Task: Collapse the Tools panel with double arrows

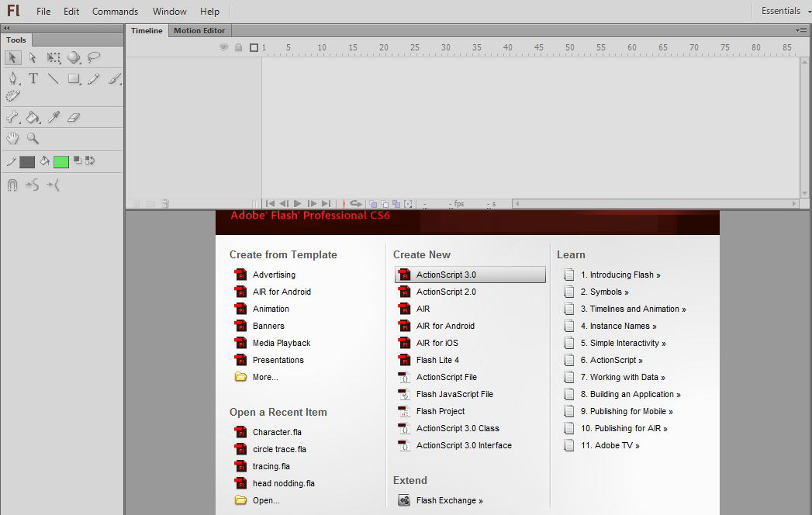Action: (7, 28)
